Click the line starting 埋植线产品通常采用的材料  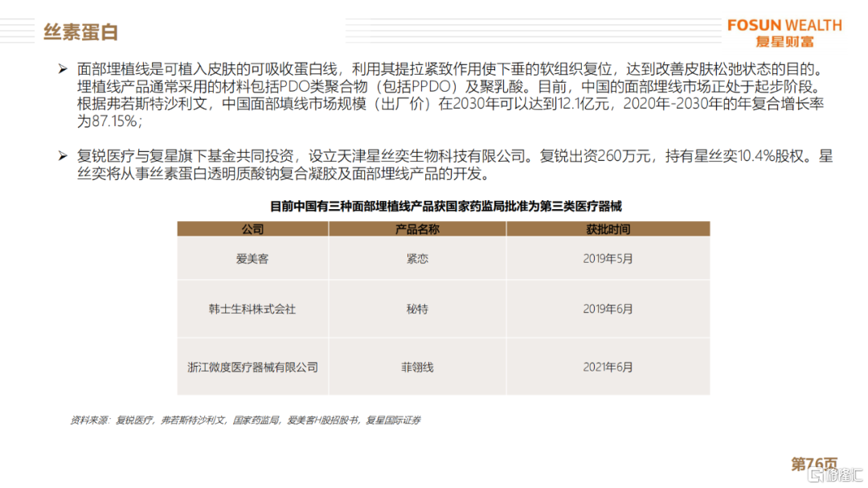coord(448,87)
